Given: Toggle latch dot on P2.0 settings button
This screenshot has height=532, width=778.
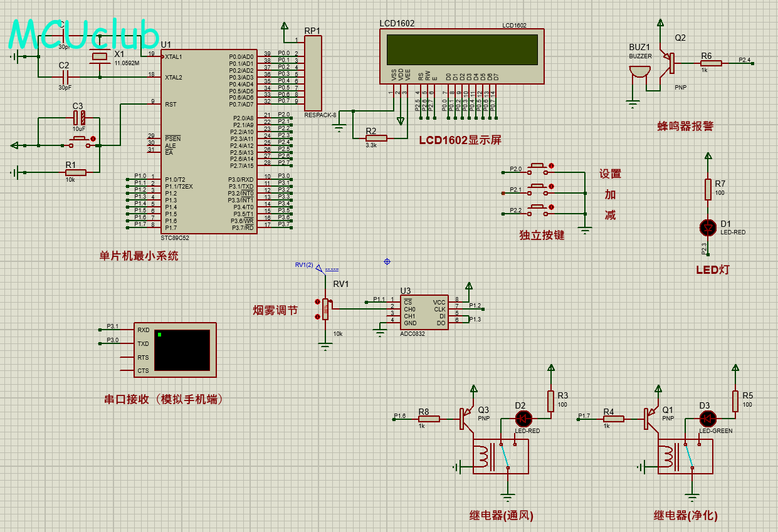Looking at the screenshot, I should coord(551,166).
